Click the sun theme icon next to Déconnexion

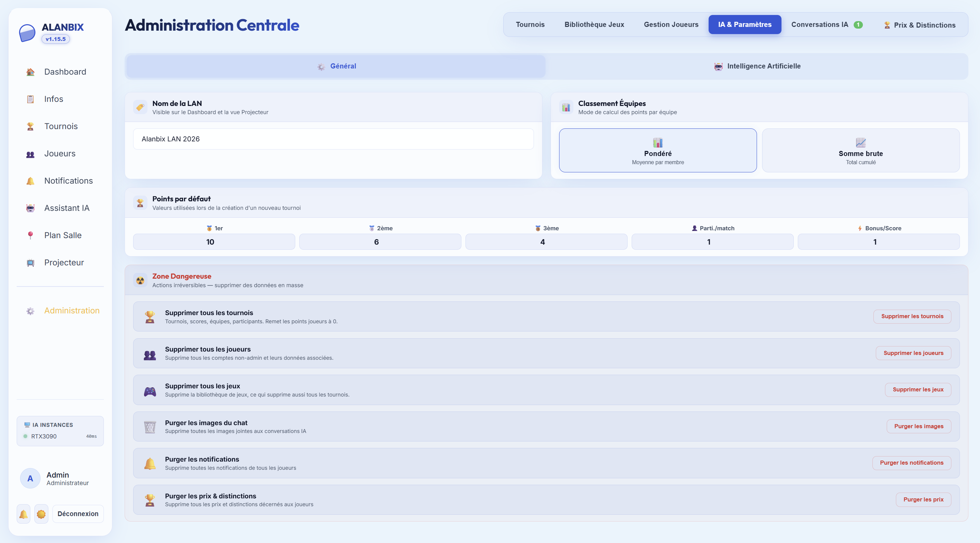click(x=41, y=514)
